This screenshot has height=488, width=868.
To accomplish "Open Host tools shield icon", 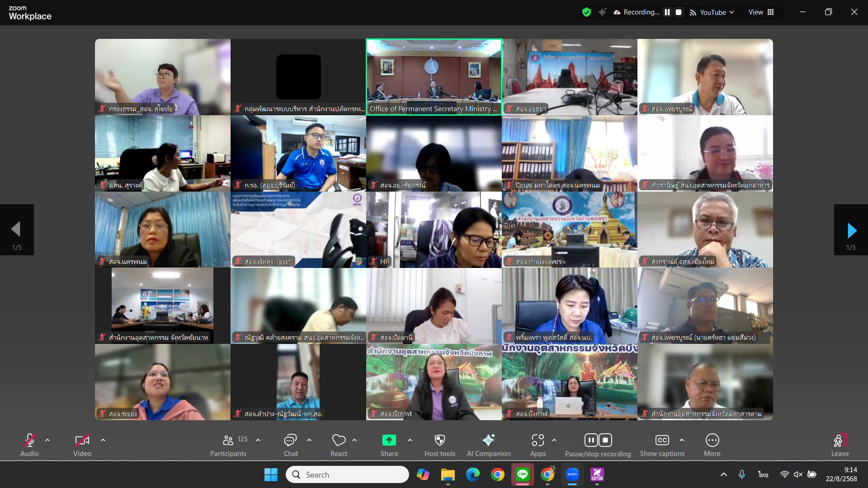I will [x=439, y=441].
